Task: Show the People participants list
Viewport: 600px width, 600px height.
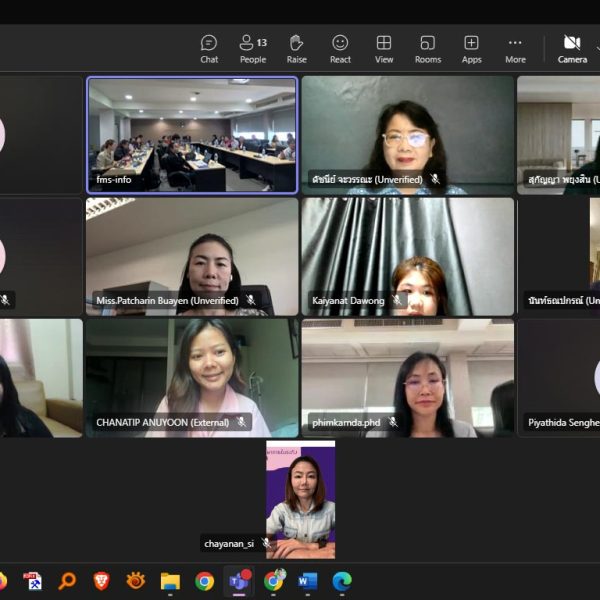Action: tap(252, 48)
